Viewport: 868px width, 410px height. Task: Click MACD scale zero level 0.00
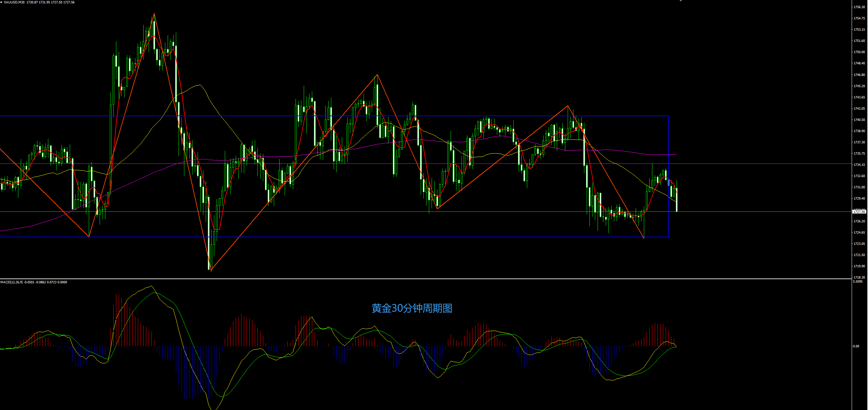pyautogui.click(x=856, y=346)
